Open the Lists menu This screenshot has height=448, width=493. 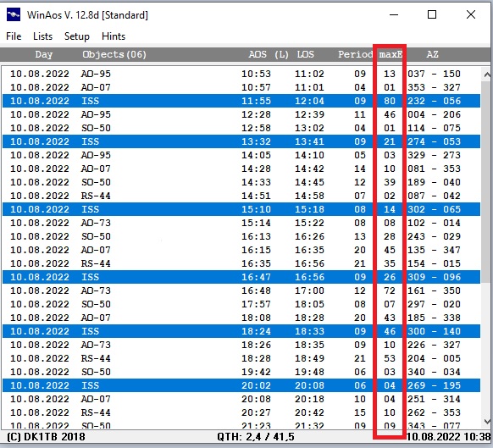[x=42, y=36]
